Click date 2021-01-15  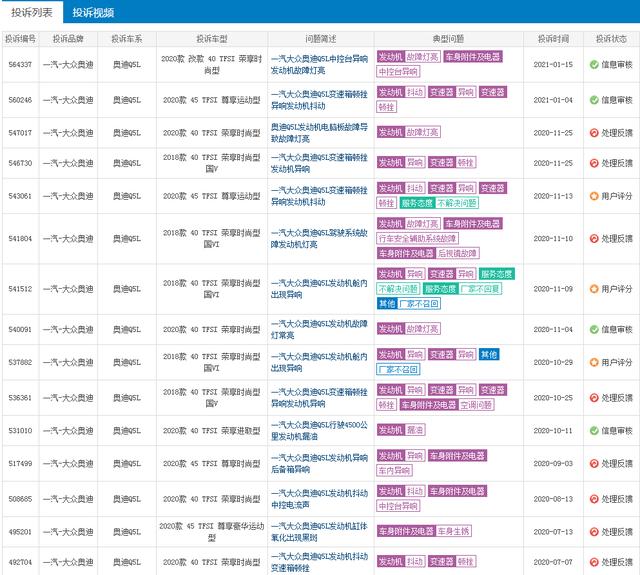553,64
